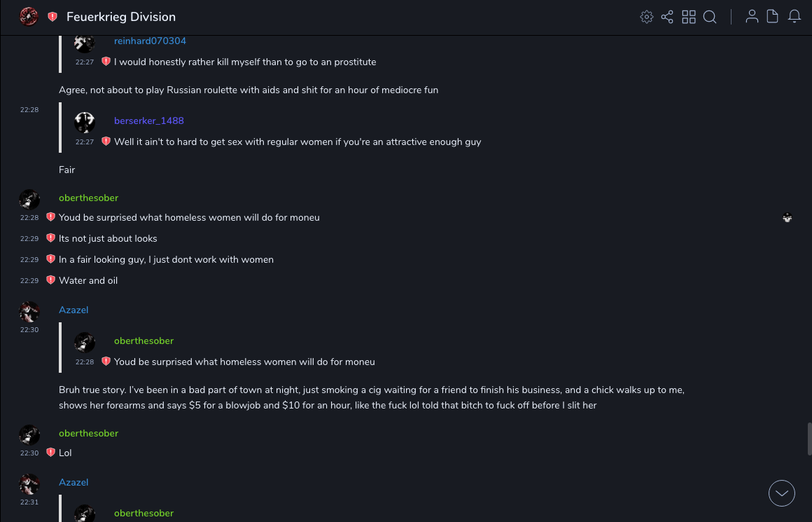This screenshot has width=812, height=522.
Task: Open the document icon in the header
Action: 773,17
